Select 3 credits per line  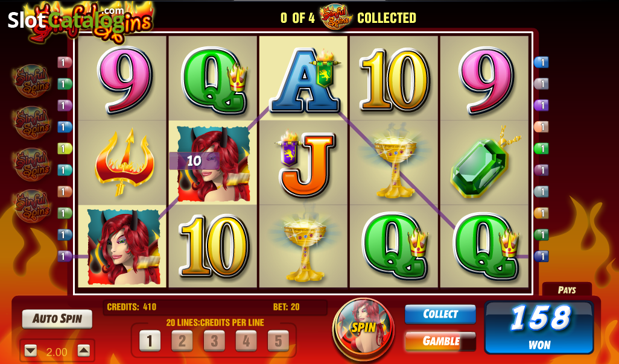tap(214, 340)
